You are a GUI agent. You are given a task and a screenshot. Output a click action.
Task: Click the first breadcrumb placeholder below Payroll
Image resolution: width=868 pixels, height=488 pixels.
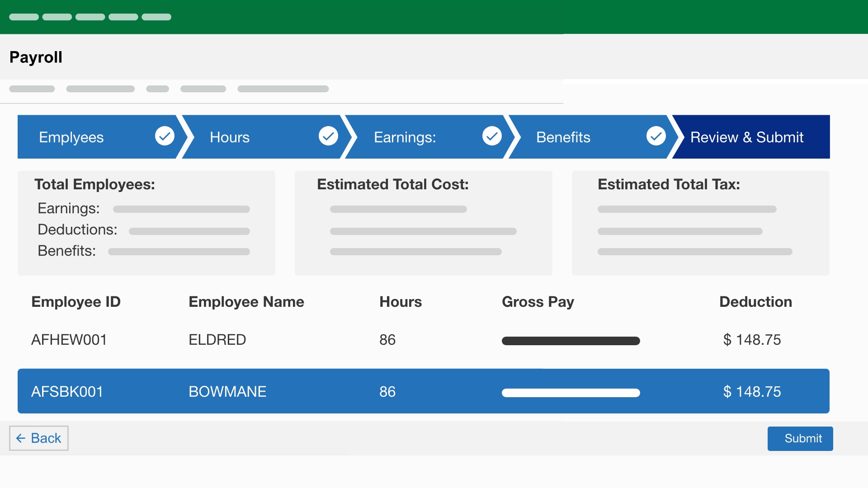click(32, 89)
